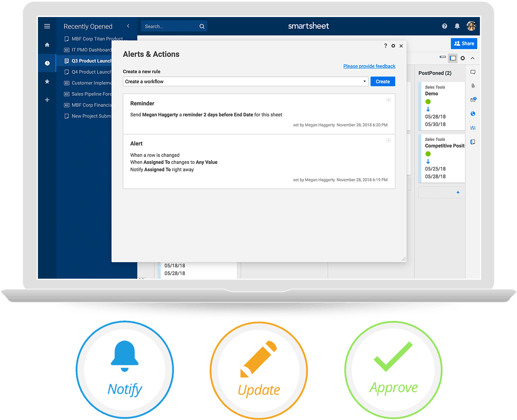Click the blue Create button
The image size is (517, 420).
click(383, 82)
